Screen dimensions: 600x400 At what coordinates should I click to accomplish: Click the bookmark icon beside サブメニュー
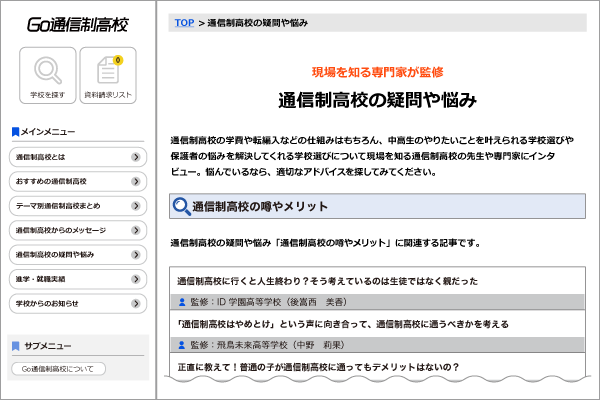point(15,346)
